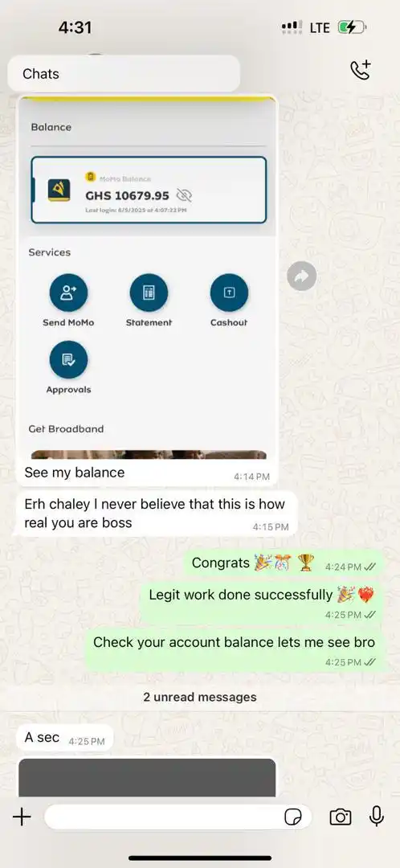Tap the plus attachment icon
The height and width of the screenshot is (868, 400).
coord(22,817)
